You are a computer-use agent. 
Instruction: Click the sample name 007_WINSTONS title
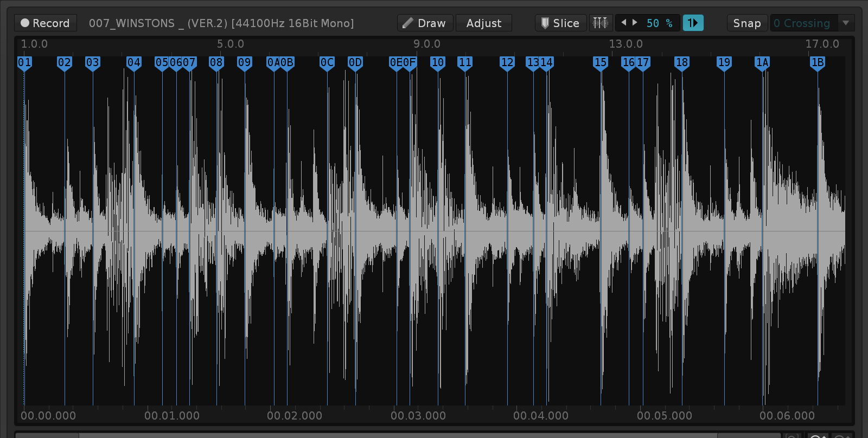[x=221, y=23]
